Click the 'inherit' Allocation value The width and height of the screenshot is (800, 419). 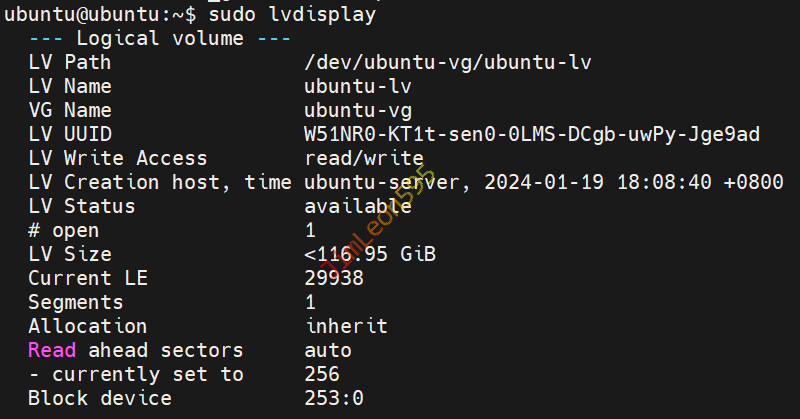pos(346,327)
